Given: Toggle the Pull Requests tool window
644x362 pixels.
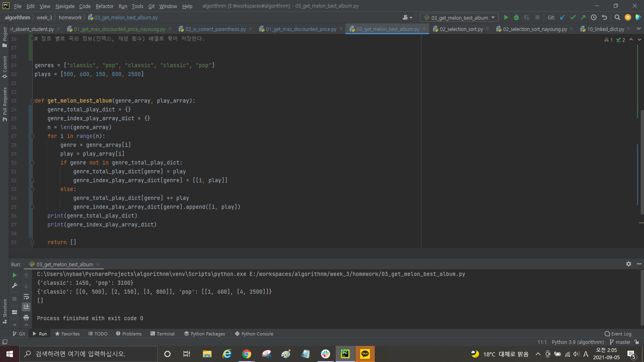Looking at the screenshot, I should pyautogui.click(x=5, y=104).
